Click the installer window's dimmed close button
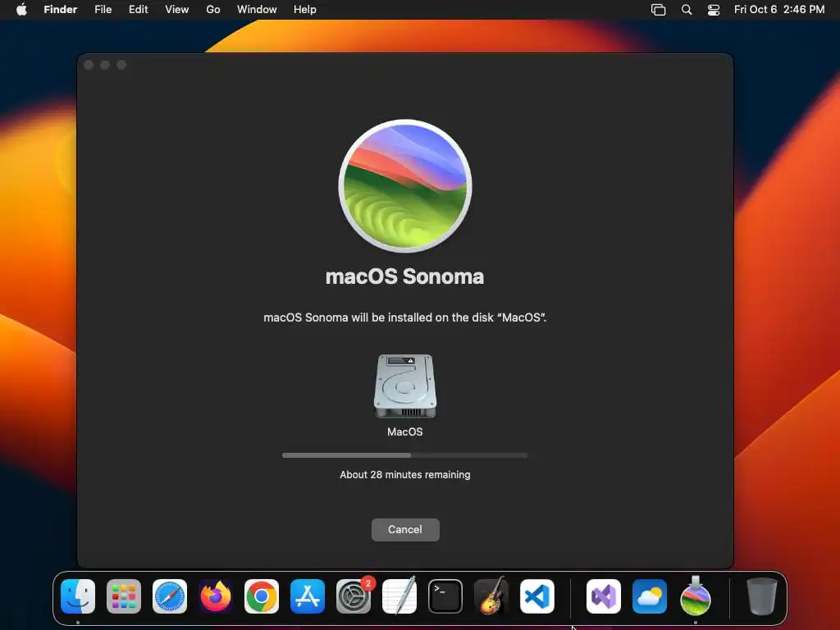Viewport: 840px width, 630px height. [x=89, y=65]
